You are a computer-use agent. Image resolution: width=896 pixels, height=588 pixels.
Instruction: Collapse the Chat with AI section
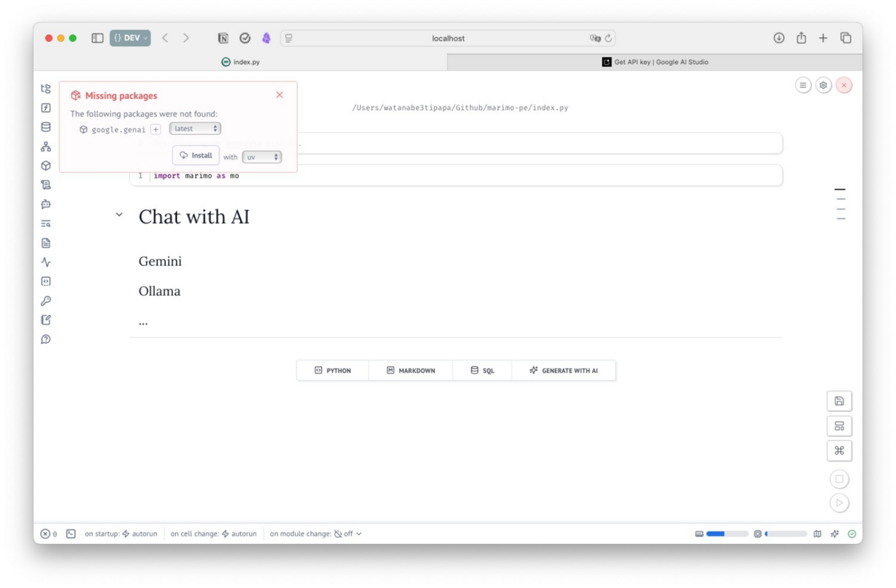coord(119,214)
